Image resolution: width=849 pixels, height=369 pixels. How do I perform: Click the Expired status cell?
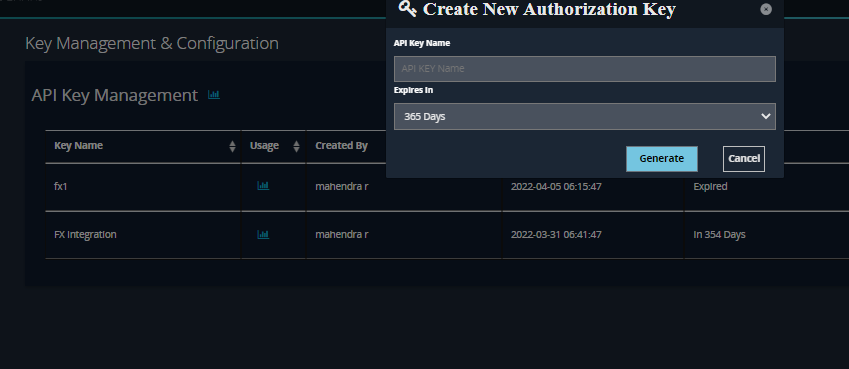(710, 186)
